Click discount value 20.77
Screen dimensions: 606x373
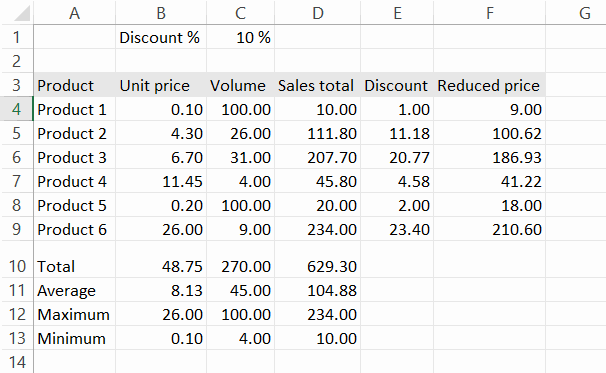397,157
